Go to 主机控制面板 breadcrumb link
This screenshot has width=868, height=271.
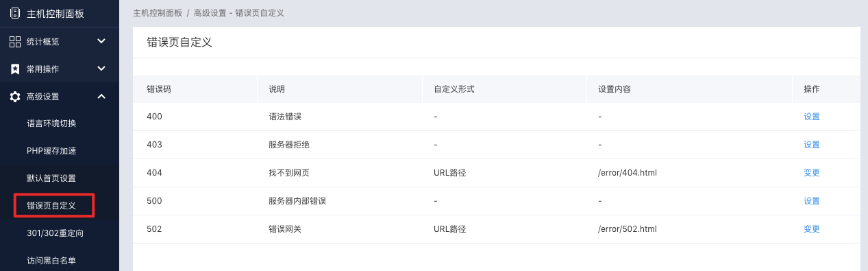point(158,13)
